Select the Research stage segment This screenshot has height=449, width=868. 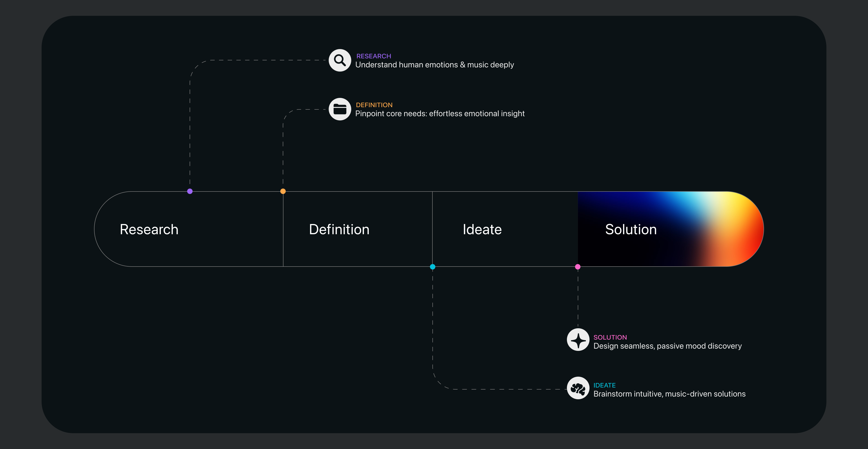[149, 229]
